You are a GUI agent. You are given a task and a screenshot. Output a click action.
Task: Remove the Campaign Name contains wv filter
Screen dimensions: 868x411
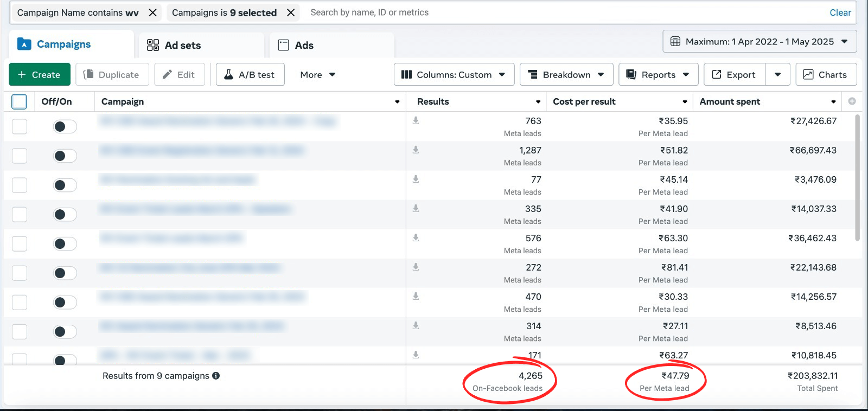[153, 12]
